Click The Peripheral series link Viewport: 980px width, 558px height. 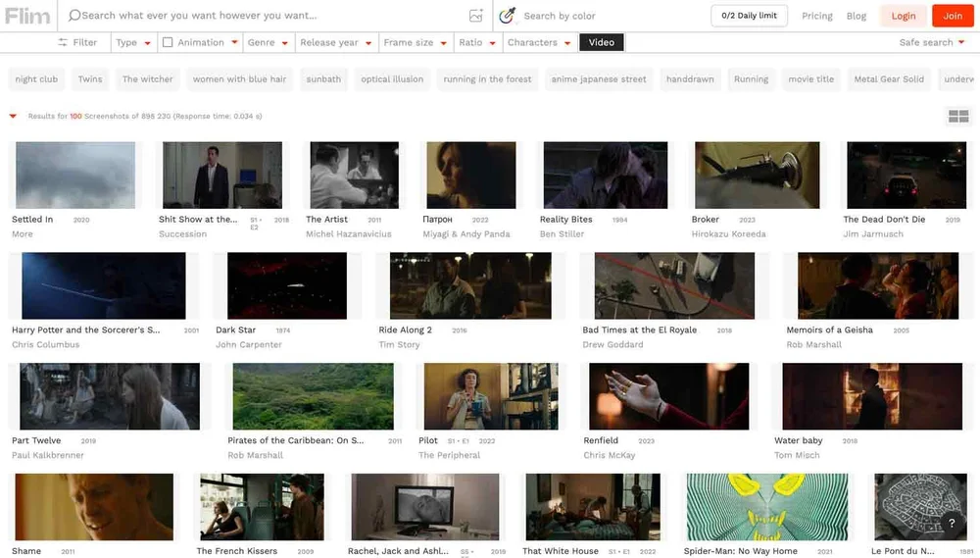[x=450, y=455]
